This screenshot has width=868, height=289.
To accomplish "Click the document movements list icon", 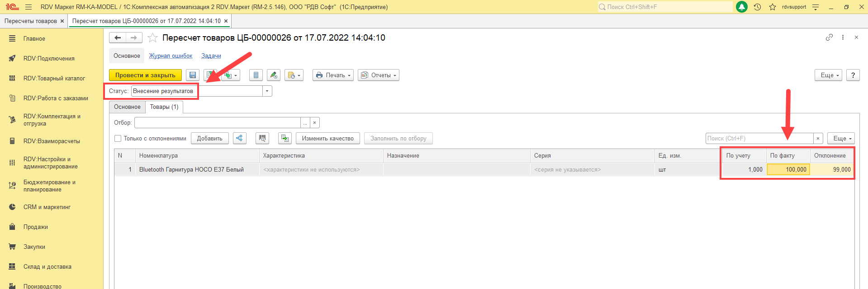I will click(256, 75).
